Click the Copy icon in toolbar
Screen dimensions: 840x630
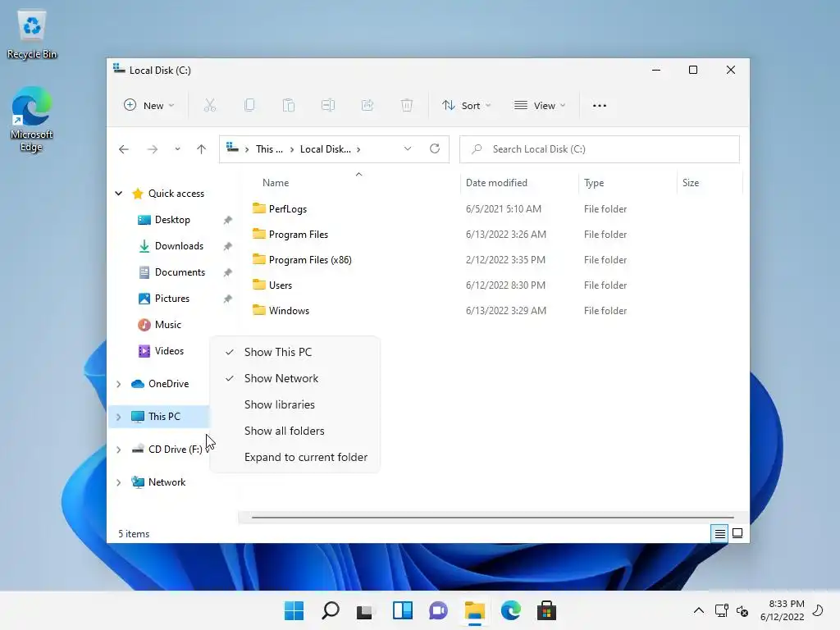coord(249,106)
